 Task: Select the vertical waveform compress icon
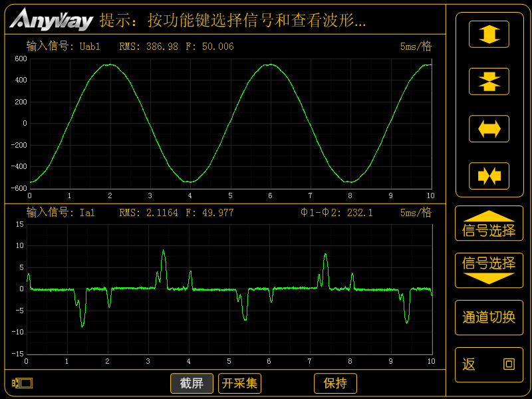[489, 81]
